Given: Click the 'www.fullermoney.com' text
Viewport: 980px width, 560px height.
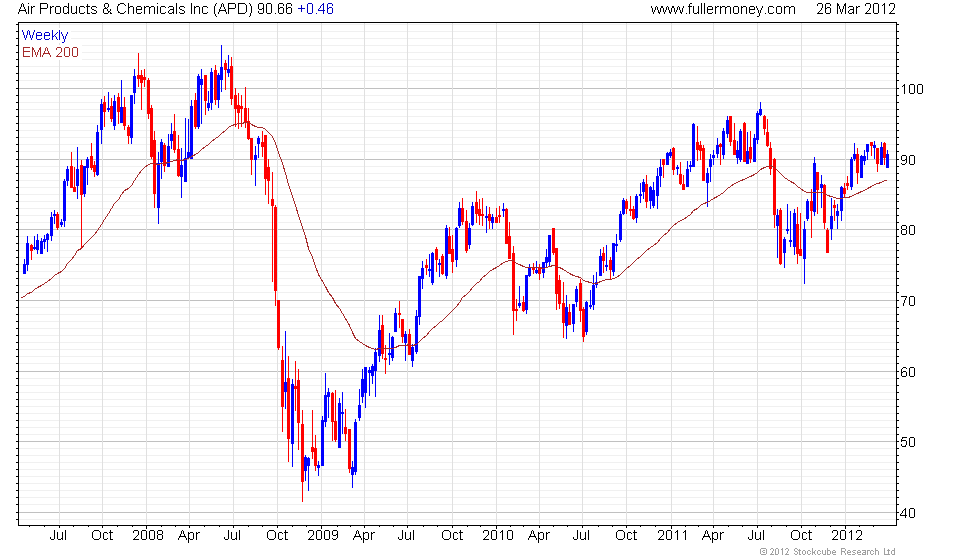Looking at the screenshot, I should coord(723,9).
